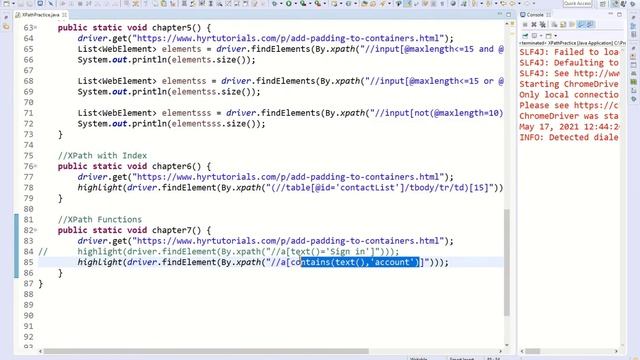The image size is (640, 360).
Task: Click left scroll arrow of Console scrollbar
Action: (522, 351)
